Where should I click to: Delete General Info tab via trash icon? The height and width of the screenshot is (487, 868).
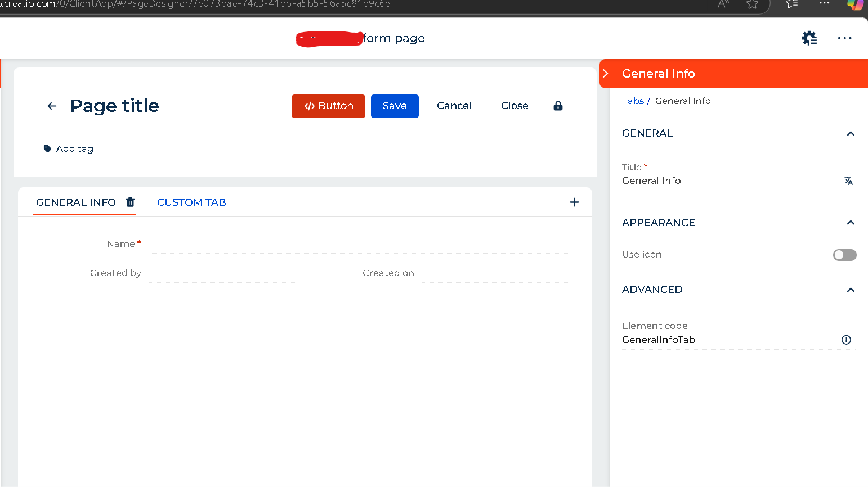click(x=130, y=202)
